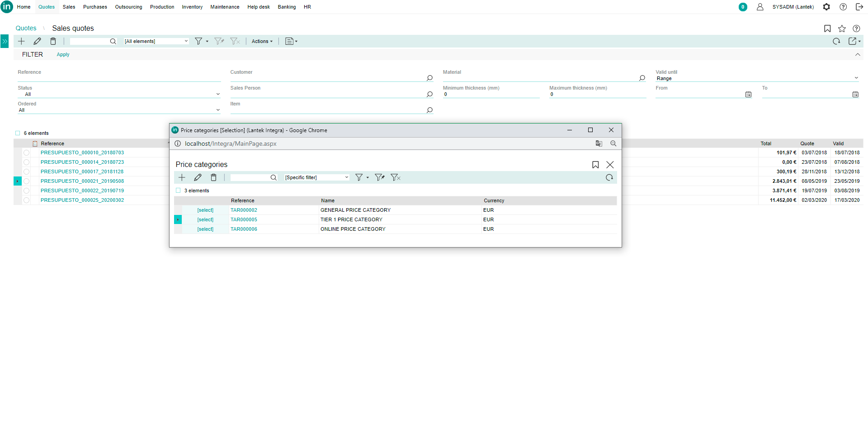This screenshot has height=424, width=868.
Task: Toggle the select-all checkbox beside 6 elements
Action: tap(18, 133)
